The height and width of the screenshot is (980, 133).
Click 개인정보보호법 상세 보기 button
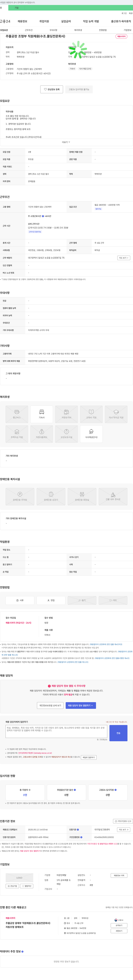pyautogui.click(x=50, y=705)
